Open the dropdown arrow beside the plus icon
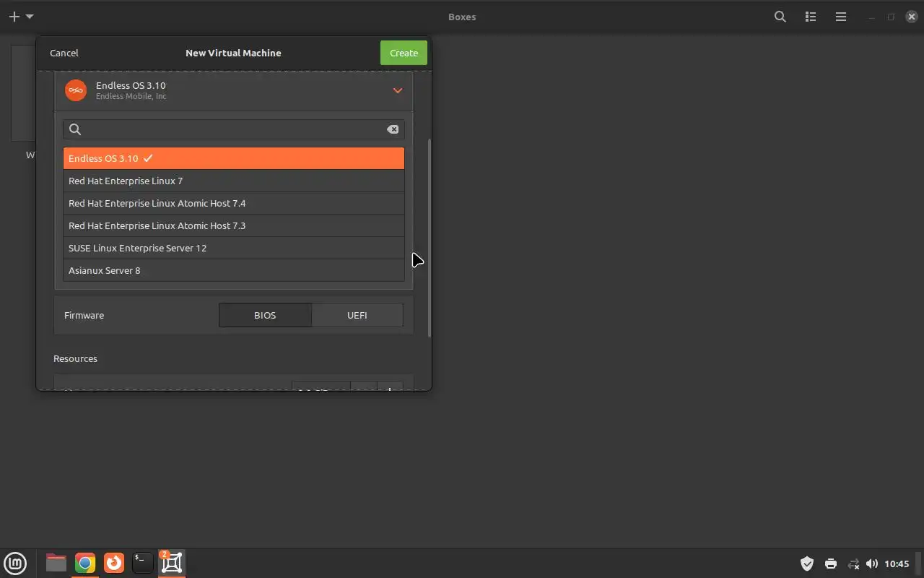 click(30, 17)
